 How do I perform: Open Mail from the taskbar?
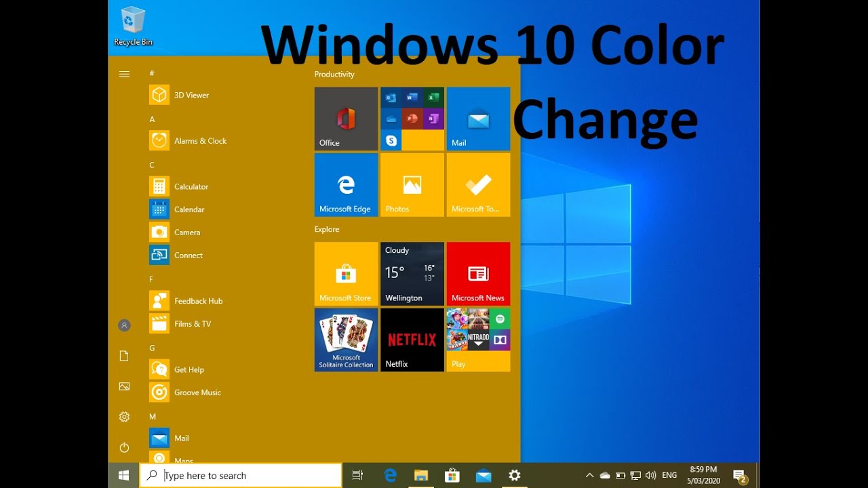[484, 476]
